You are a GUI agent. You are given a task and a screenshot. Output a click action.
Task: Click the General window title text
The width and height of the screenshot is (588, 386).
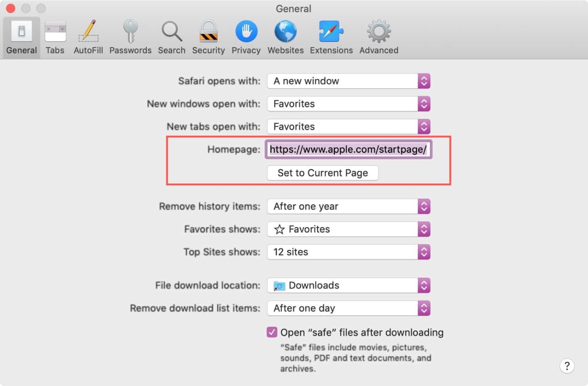point(294,9)
